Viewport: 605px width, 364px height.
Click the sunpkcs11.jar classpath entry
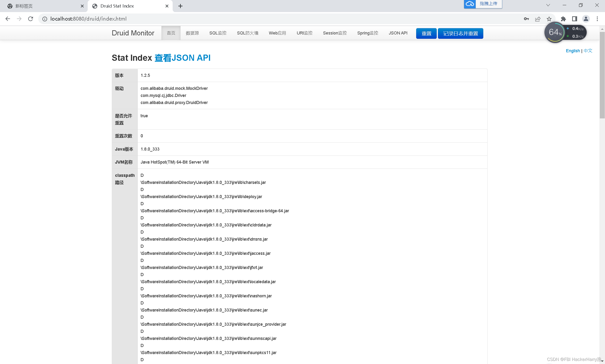point(208,353)
